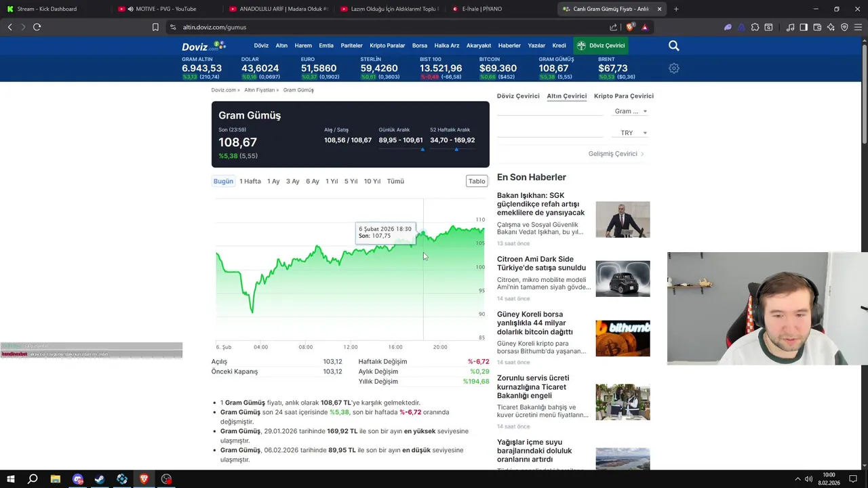Image resolution: width=868 pixels, height=488 pixels.
Task: Click the share page icon in address bar
Action: pyautogui.click(x=613, y=27)
